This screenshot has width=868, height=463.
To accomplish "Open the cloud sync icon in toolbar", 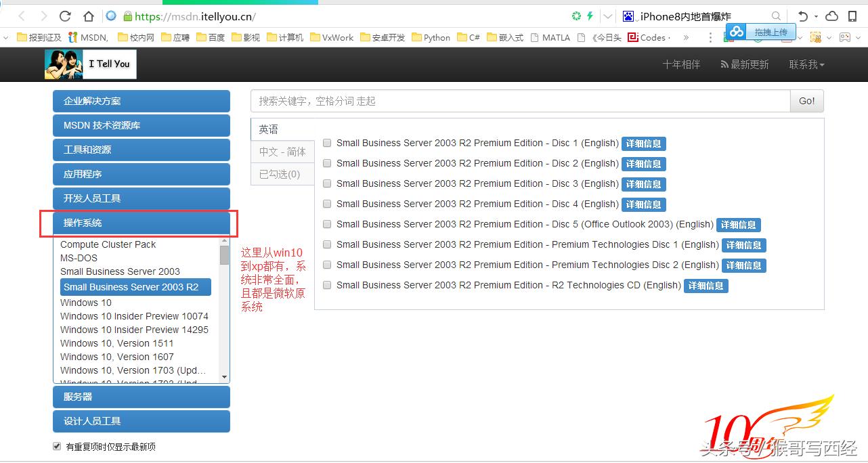I will (x=832, y=16).
